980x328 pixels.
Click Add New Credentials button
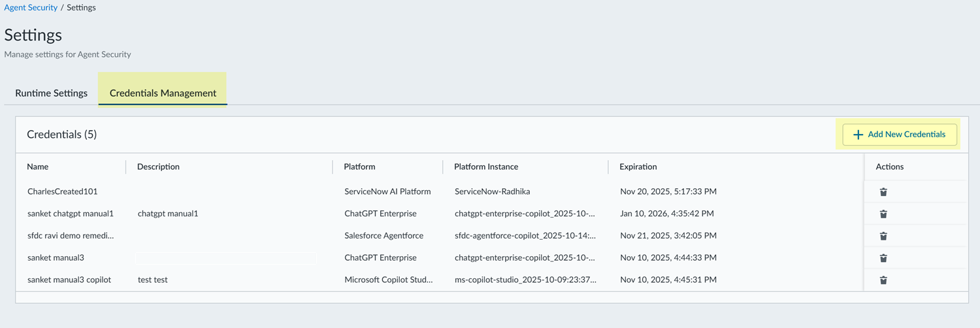(x=899, y=135)
